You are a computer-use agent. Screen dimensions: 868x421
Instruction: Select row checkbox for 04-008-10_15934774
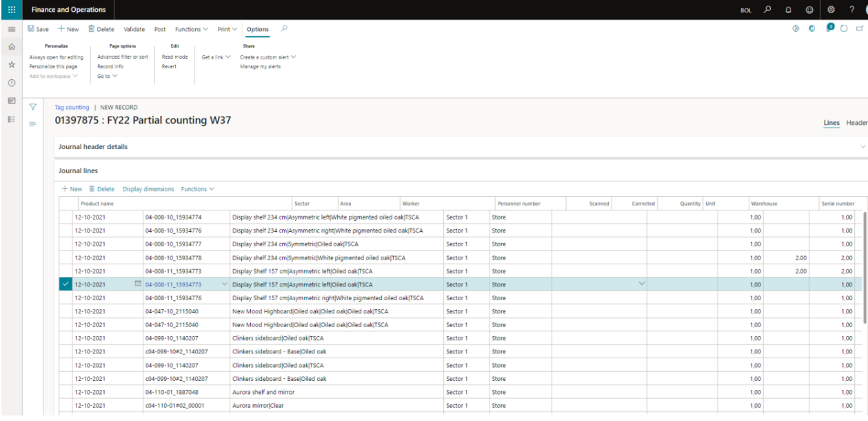pos(65,217)
